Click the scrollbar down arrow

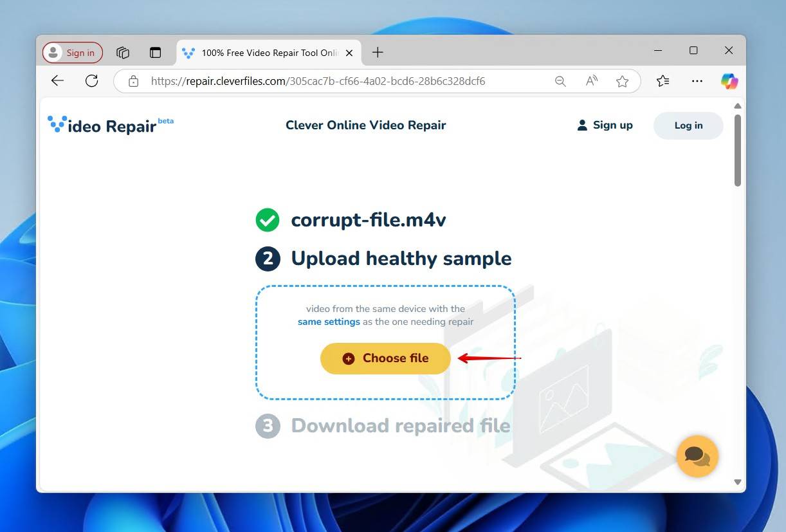738,482
